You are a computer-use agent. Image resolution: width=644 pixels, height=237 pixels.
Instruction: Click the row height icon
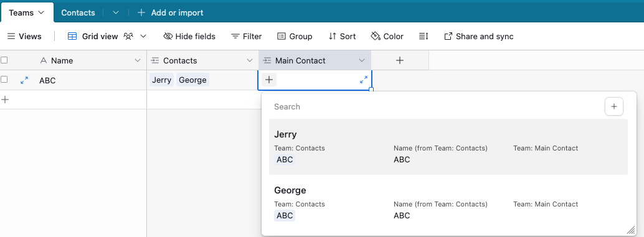click(424, 37)
